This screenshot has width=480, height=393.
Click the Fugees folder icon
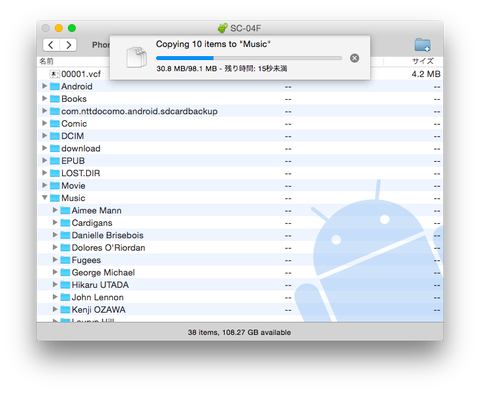point(65,260)
